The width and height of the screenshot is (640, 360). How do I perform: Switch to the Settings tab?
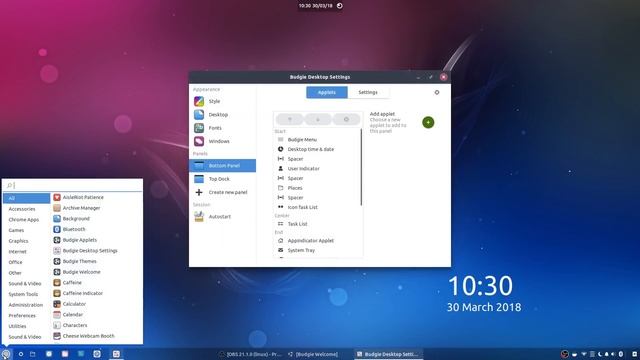click(368, 92)
